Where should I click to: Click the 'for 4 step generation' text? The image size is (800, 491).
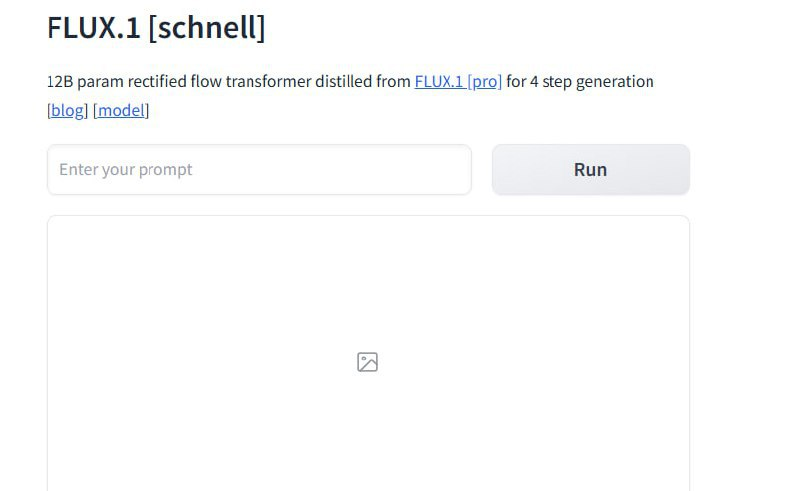click(x=580, y=82)
